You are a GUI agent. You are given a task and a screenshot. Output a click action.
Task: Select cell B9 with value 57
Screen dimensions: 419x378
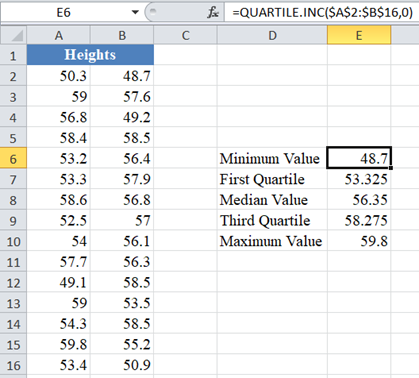(122, 221)
